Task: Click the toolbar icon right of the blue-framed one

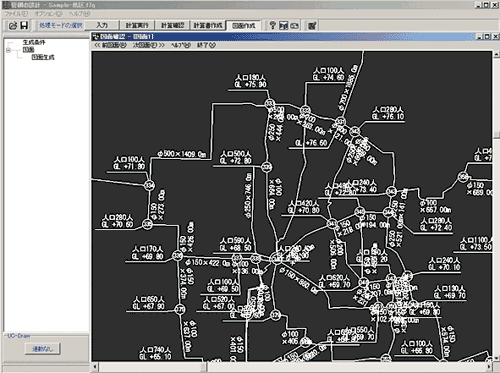Action: [x=295, y=25]
